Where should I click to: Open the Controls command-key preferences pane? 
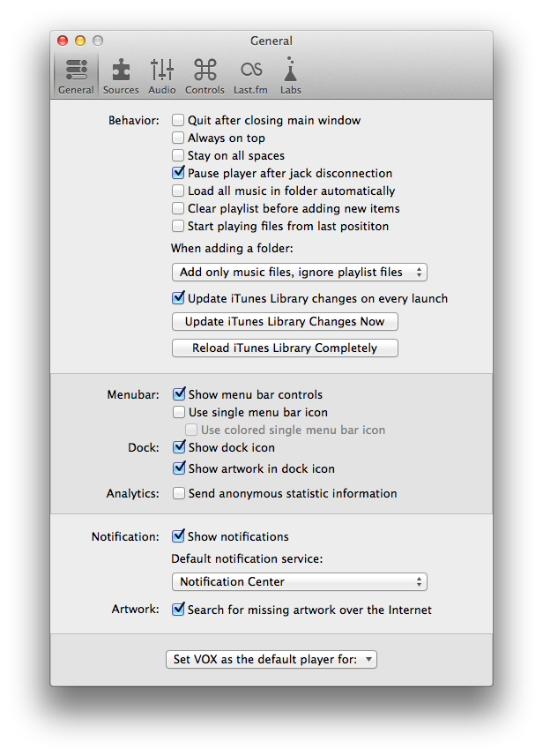[205, 76]
